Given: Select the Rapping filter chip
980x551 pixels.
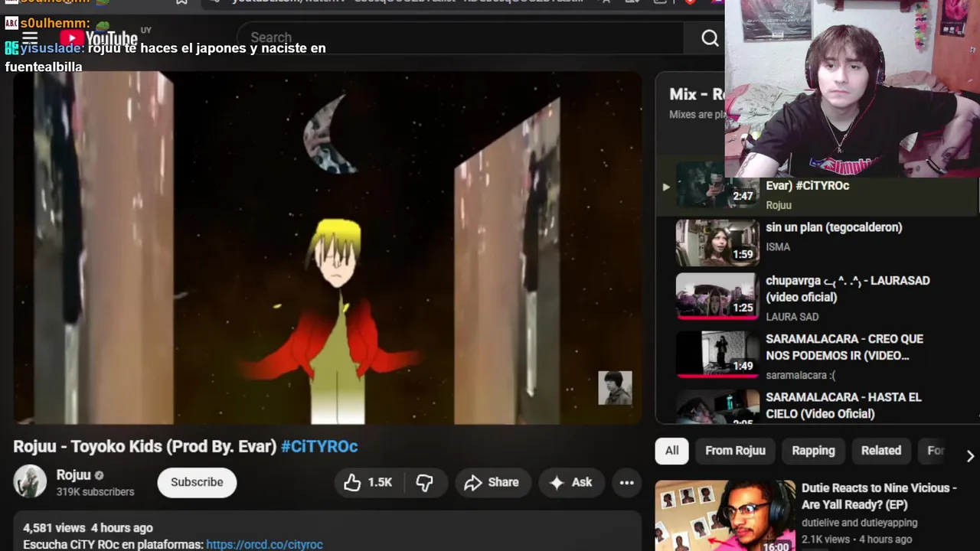Looking at the screenshot, I should tap(813, 451).
